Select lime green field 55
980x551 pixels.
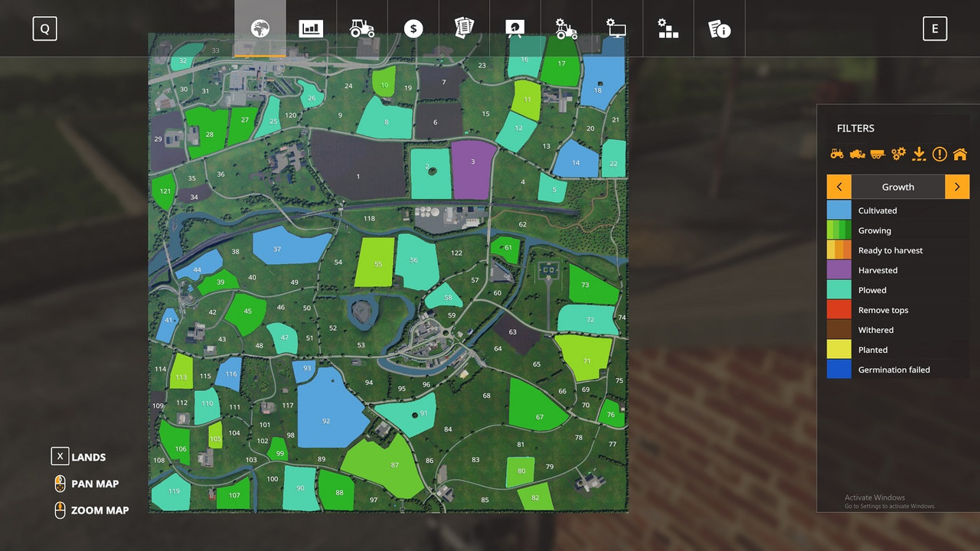375,262
